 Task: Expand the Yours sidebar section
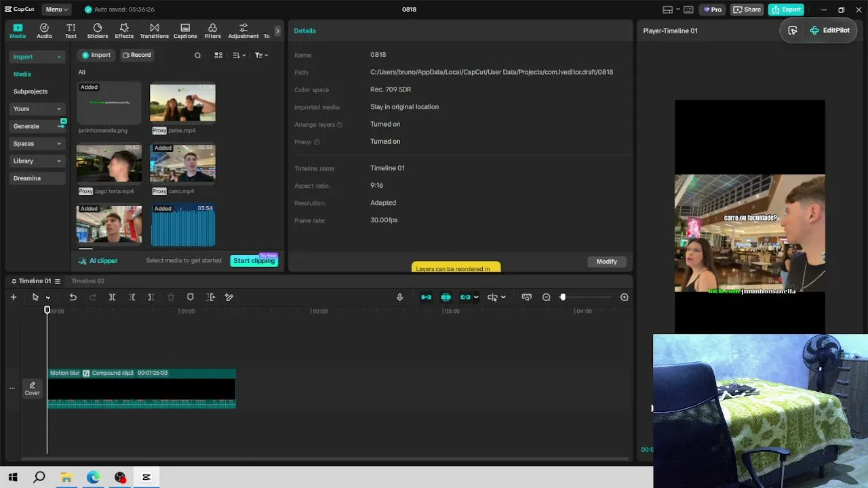(38, 108)
